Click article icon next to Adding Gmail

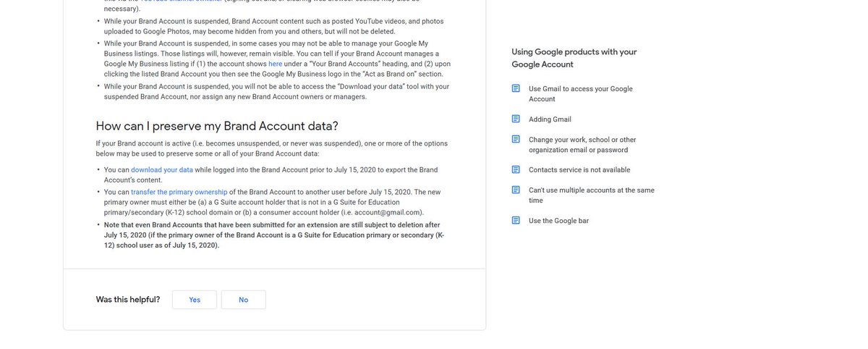pyautogui.click(x=516, y=119)
